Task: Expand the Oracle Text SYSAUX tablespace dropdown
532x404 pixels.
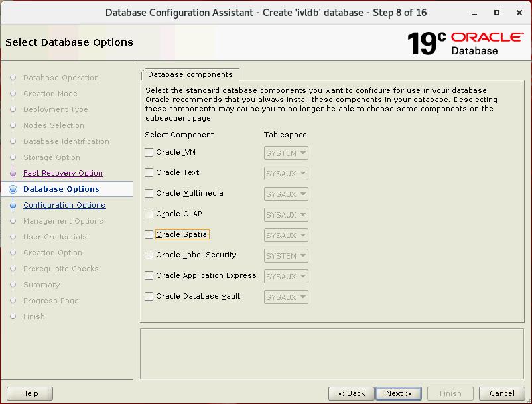Action: tap(286, 174)
